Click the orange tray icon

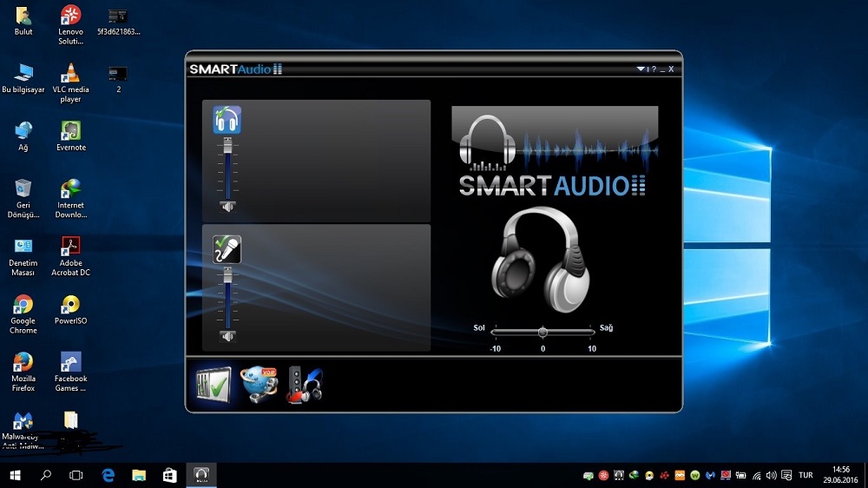click(x=680, y=475)
